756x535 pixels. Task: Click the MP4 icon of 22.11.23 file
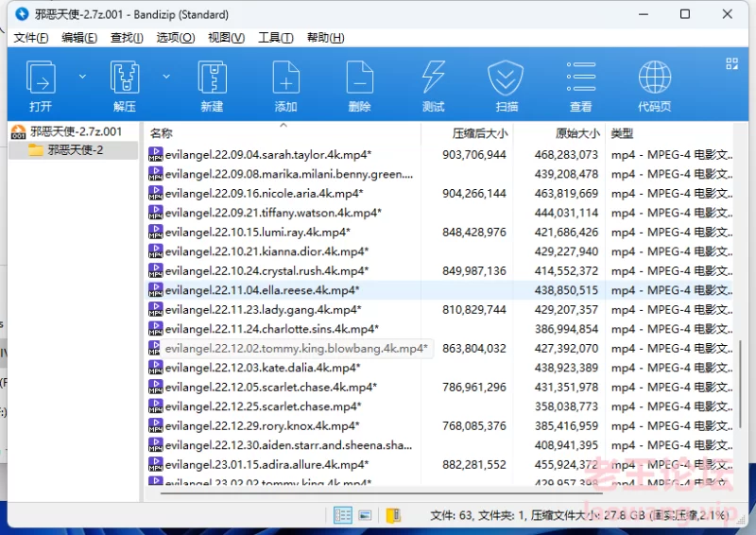(x=155, y=309)
